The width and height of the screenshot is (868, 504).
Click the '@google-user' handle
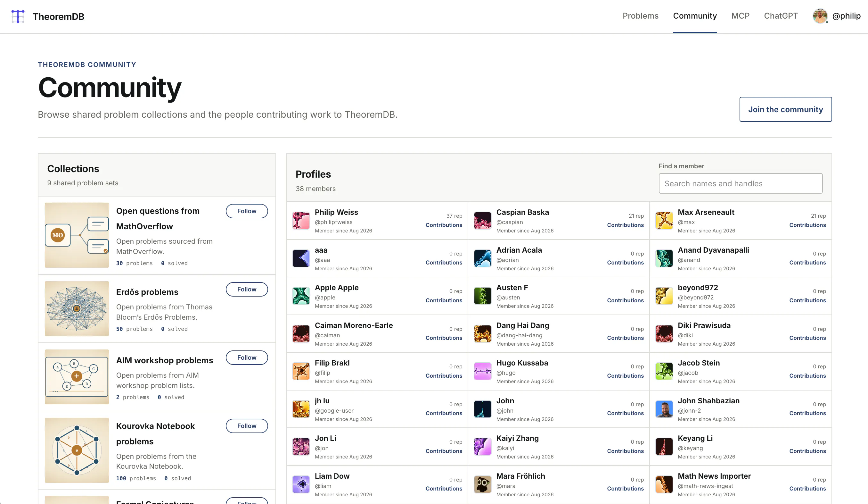point(334,411)
